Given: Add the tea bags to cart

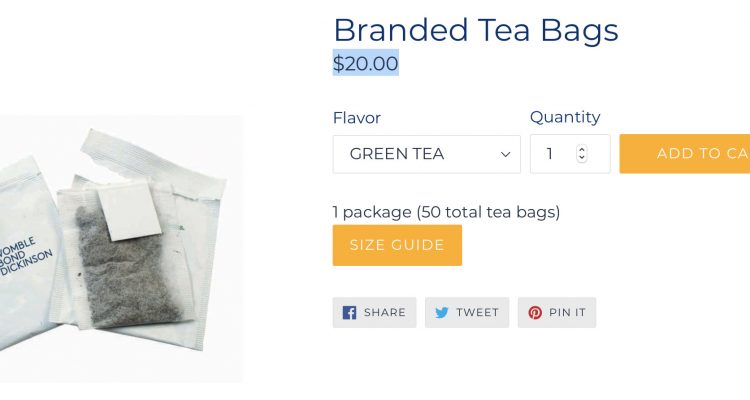Looking at the screenshot, I should click(684, 154).
